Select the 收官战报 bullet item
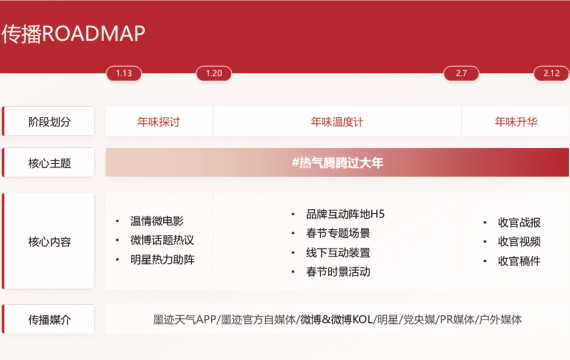This screenshot has width=570, height=360. pos(519,222)
